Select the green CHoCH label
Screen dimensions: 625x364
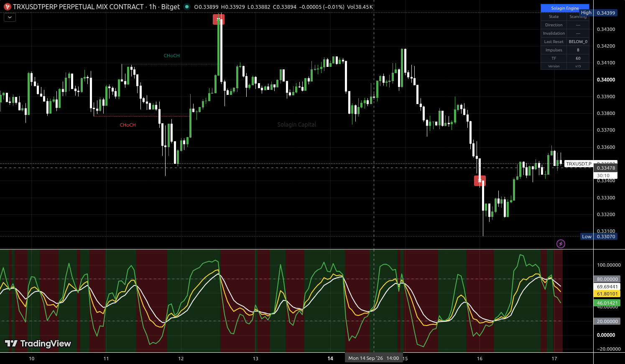pos(172,56)
